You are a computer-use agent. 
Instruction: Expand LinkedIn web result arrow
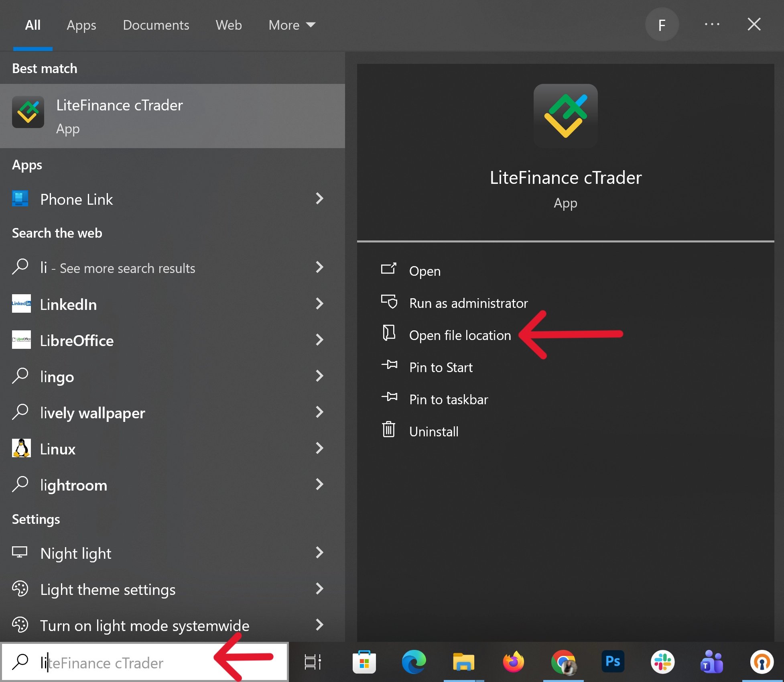(319, 304)
